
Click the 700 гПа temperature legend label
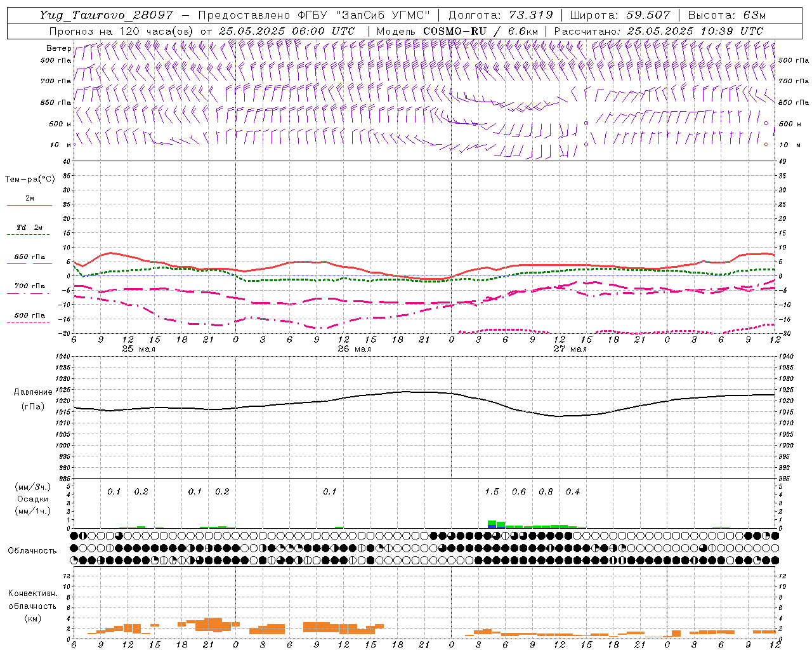(x=29, y=286)
